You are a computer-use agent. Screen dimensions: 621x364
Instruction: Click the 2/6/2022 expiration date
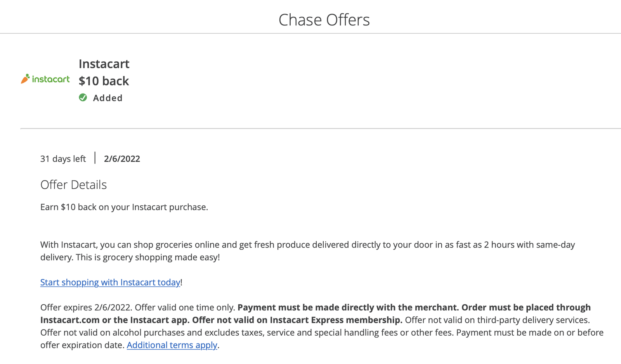(x=122, y=159)
